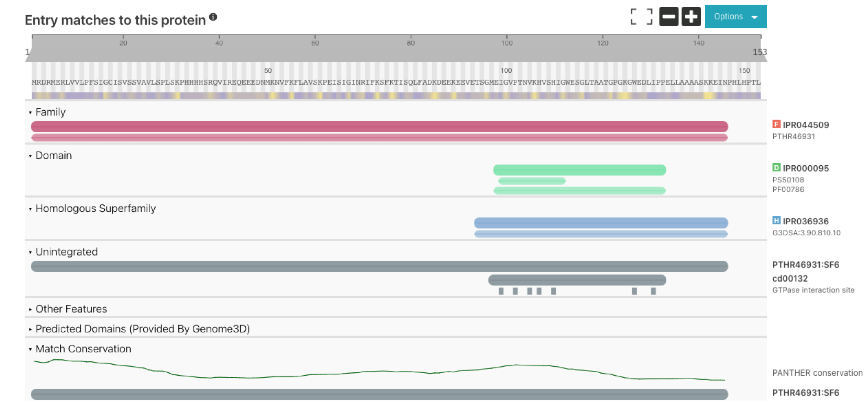The height and width of the screenshot is (415, 868).
Task: Click the protein amino acid sequence text
Action: click(x=396, y=82)
